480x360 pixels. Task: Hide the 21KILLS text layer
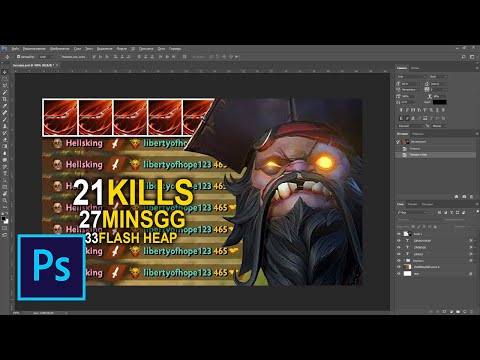[399, 254]
